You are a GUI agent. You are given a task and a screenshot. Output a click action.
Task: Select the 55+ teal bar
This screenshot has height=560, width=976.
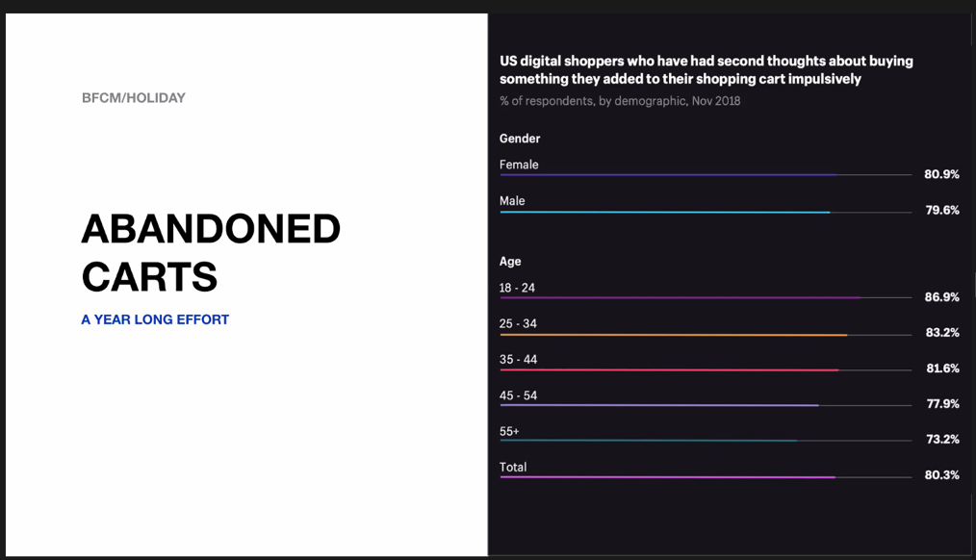(649, 441)
